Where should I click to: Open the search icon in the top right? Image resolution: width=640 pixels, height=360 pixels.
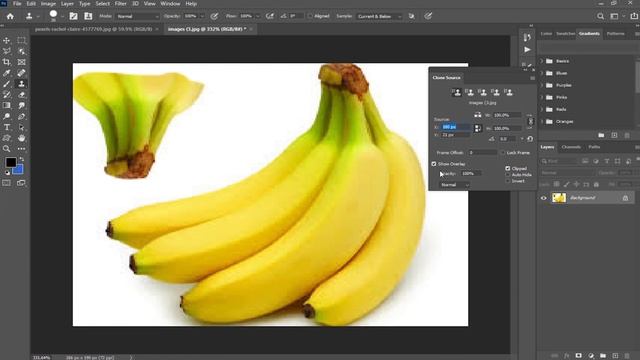[600, 16]
